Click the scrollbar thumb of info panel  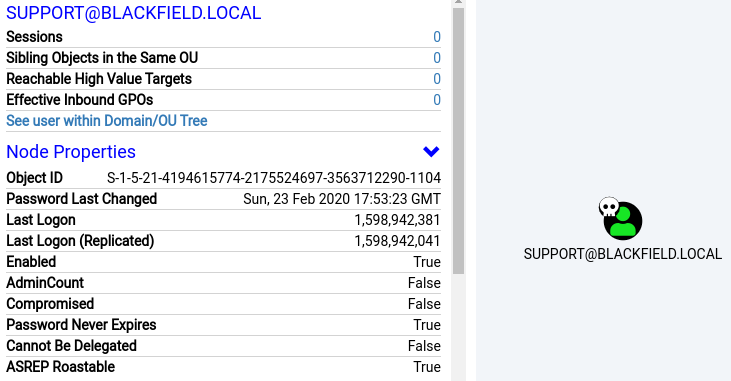pos(458,141)
